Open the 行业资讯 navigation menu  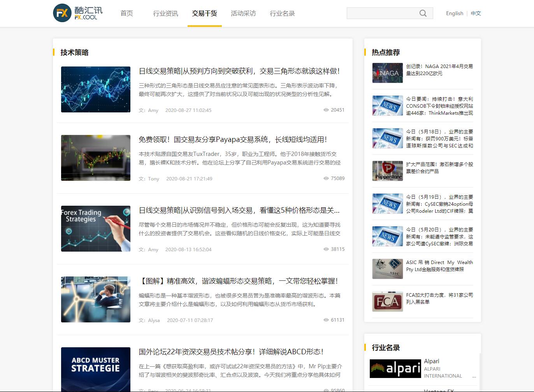[165, 13]
